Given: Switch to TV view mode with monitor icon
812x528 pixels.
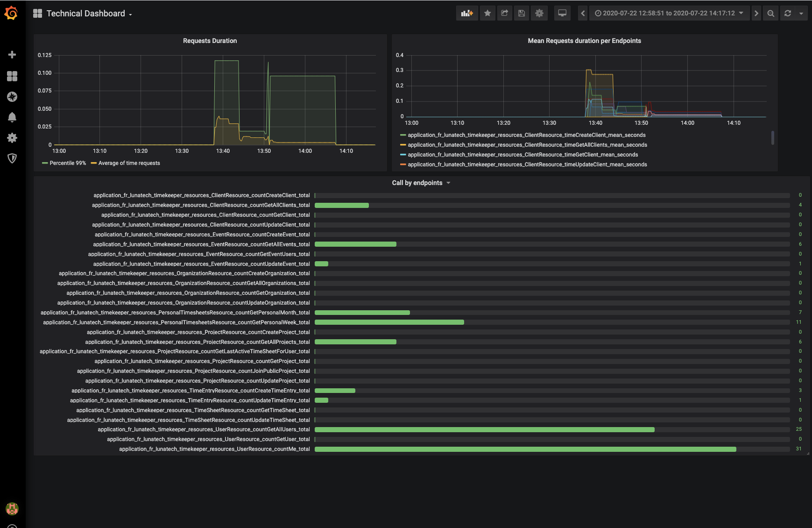Looking at the screenshot, I should (562, 13).
